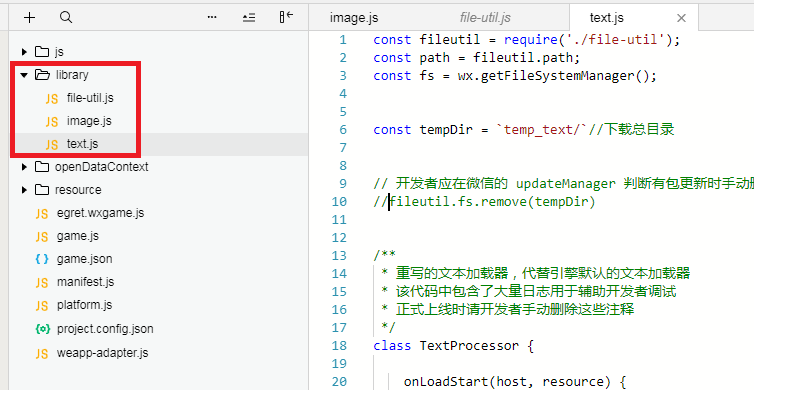Click braces icon beside game.json

(42, 259)
